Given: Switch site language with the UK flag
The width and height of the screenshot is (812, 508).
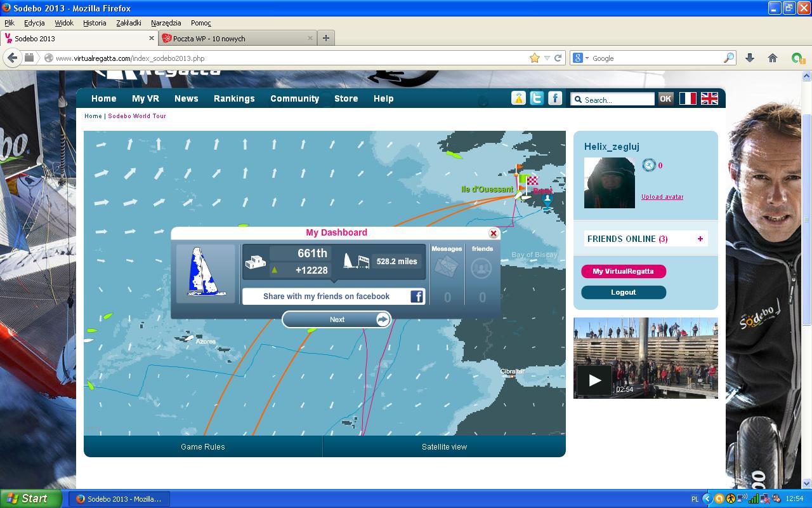Looking at the screenshot, I should click(x=709, y=98).
